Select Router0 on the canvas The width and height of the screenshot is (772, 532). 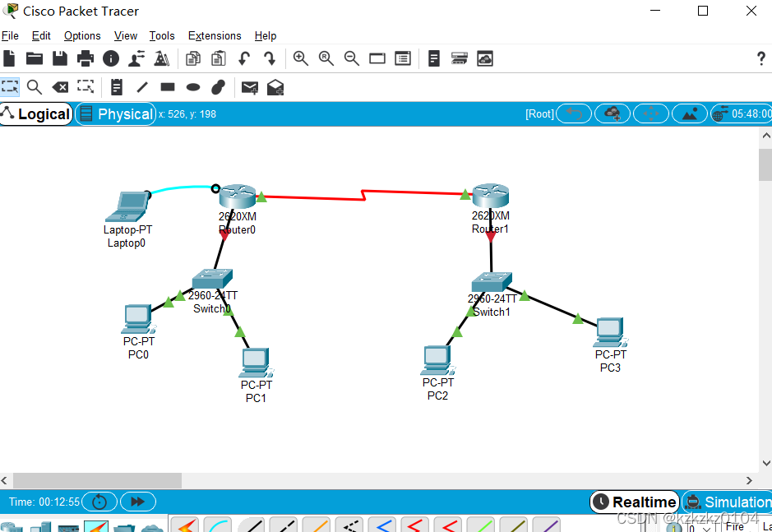click(238, 196)
